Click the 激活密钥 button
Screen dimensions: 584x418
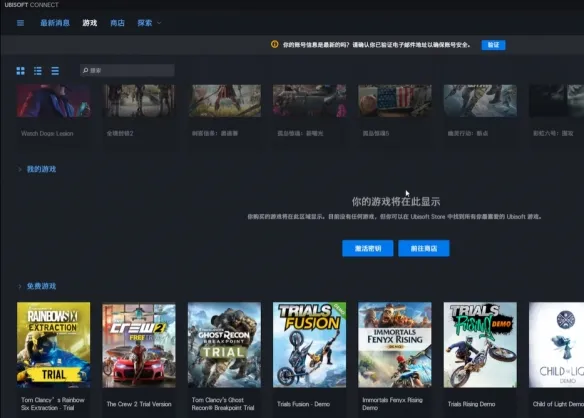pyautogui.click(x=368, y=248)
